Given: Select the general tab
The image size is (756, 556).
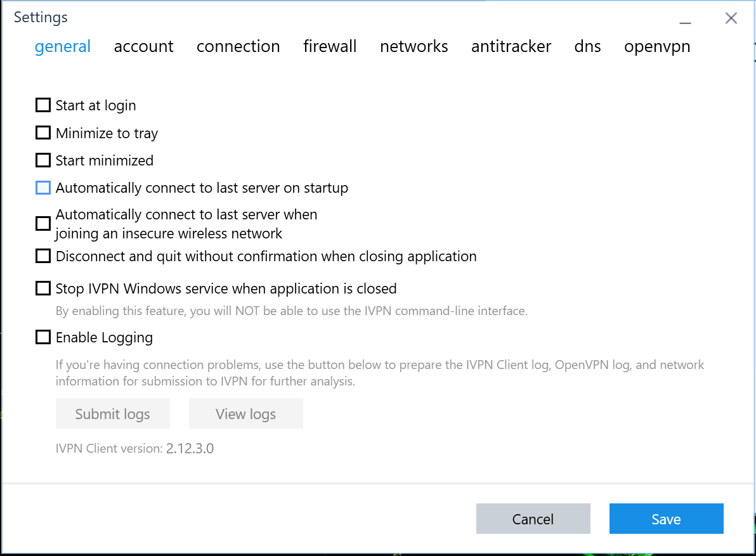Looking at the screenshot, I should pyautogui.click(x=63, y=46).
